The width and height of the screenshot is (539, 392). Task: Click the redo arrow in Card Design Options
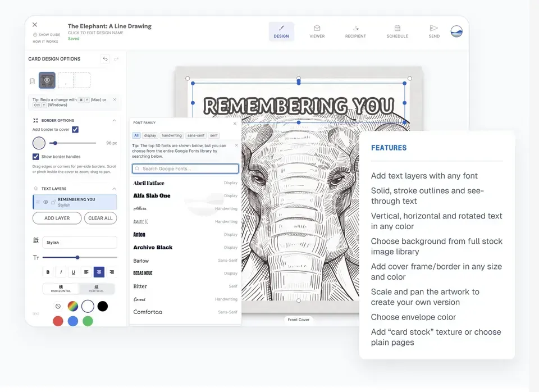tap(117, 59)
